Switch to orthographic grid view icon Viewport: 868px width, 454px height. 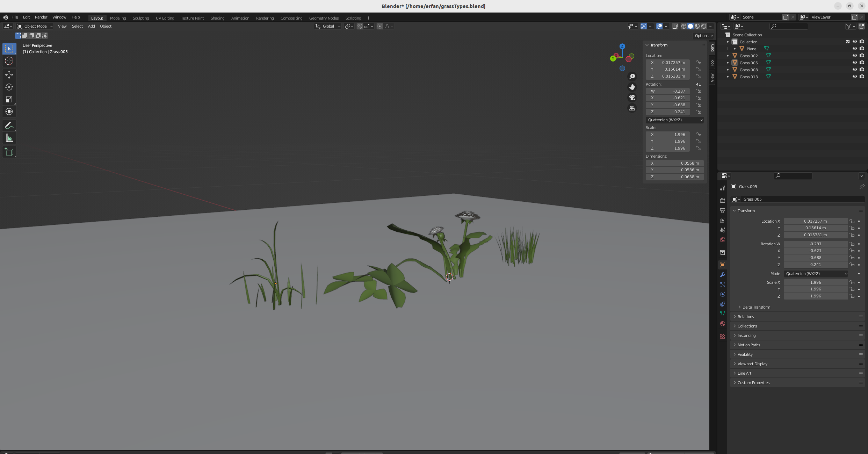coord(632,108)
